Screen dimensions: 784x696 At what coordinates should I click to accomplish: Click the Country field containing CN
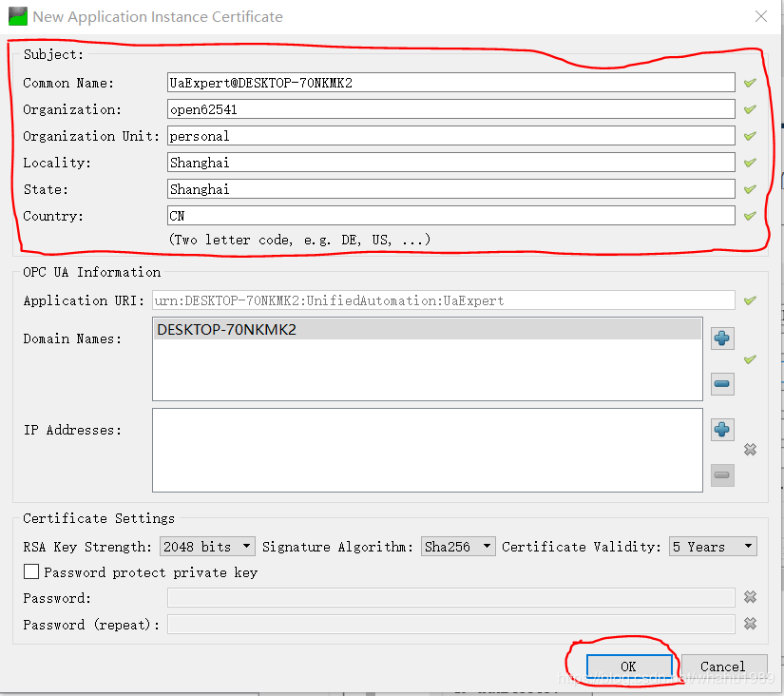[x=451, y=216]
